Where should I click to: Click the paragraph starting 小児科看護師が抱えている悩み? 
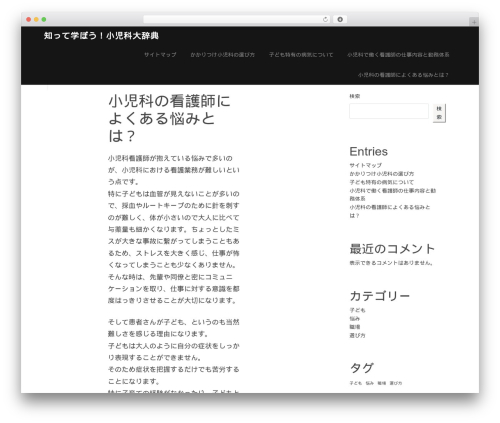point(174,229)
